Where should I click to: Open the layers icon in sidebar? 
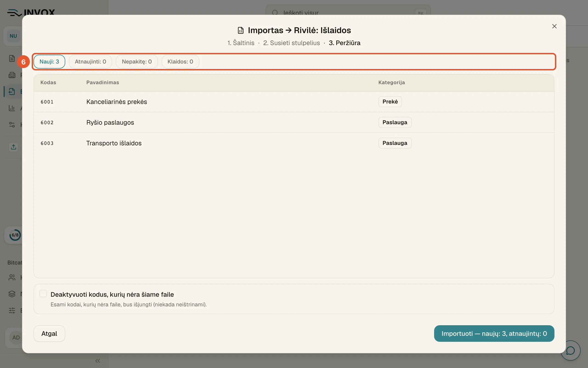point(12,294)
